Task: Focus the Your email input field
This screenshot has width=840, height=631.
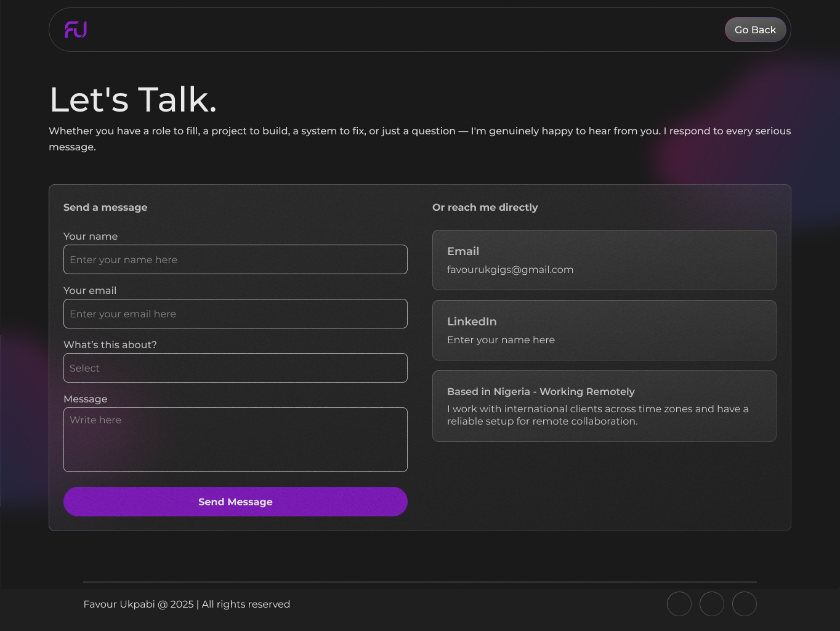Action: 235,314
